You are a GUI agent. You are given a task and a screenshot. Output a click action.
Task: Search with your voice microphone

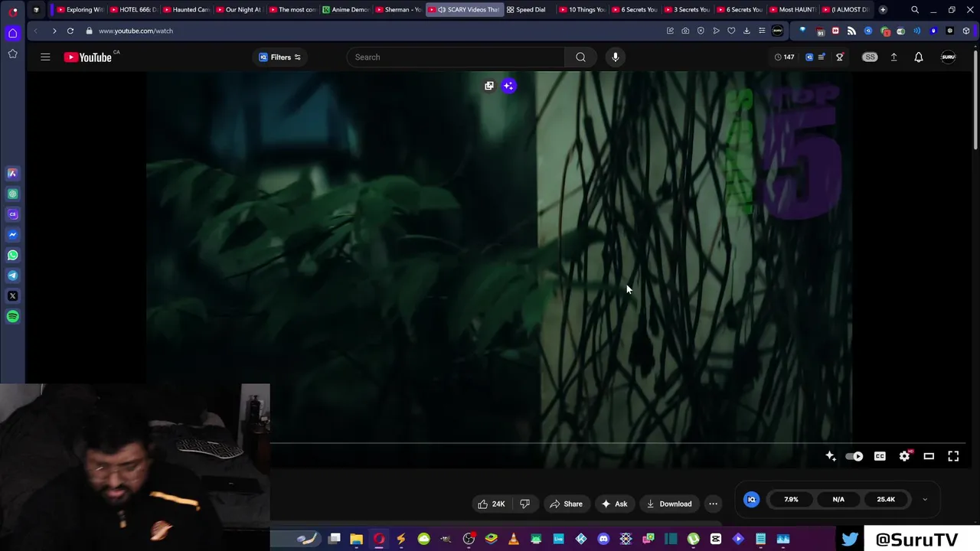(616, 57)
